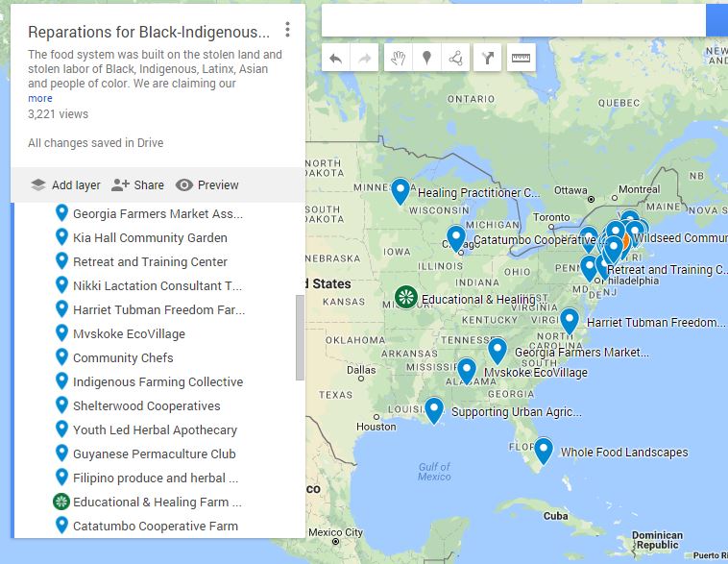The width and height of the screenshot is (728, 564).
Task: Select Shelterwood Cooperatives list item
Action: [x=147, y=406]
